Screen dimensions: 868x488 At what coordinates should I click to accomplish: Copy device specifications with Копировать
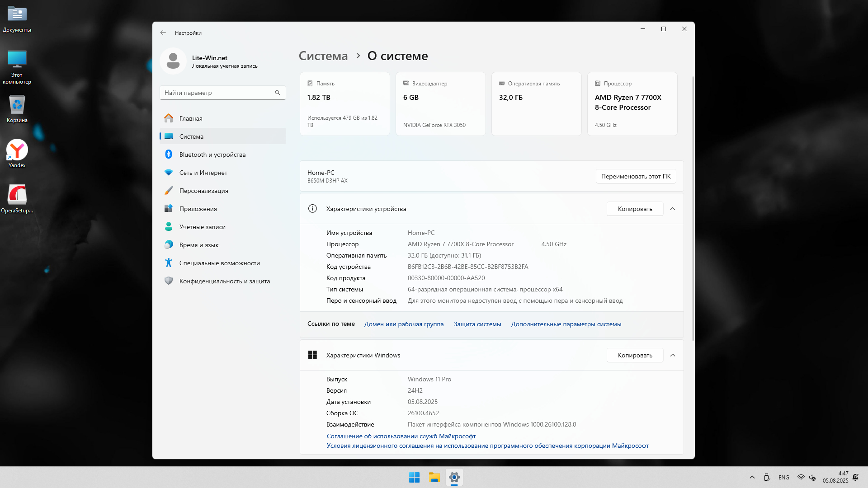tap(635, 209)
